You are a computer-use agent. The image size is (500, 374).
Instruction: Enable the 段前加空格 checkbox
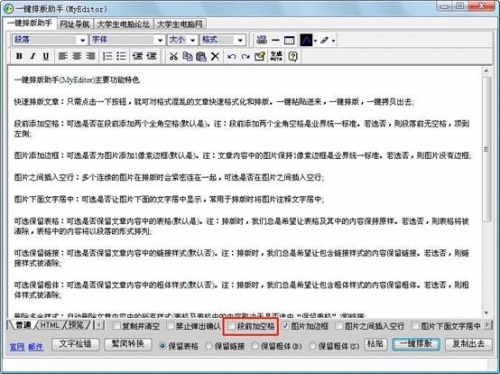(x=231, y=326)
